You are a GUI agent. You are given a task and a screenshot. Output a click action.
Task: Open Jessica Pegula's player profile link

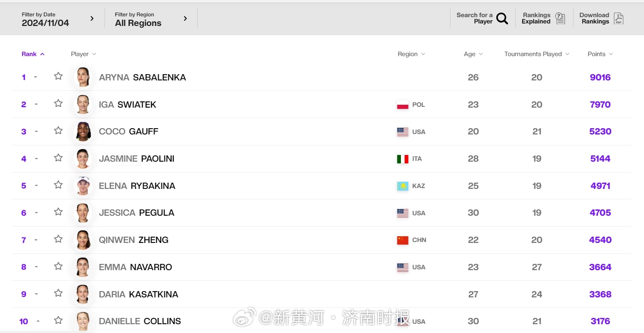pyautogui.click(x=136, y=213)
